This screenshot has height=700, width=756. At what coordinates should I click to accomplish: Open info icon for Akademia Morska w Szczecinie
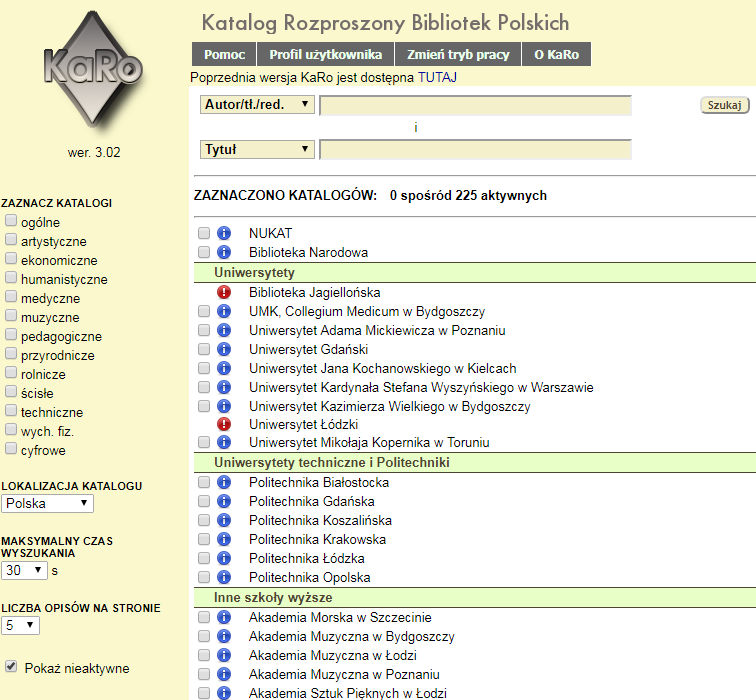coord(224,617)
